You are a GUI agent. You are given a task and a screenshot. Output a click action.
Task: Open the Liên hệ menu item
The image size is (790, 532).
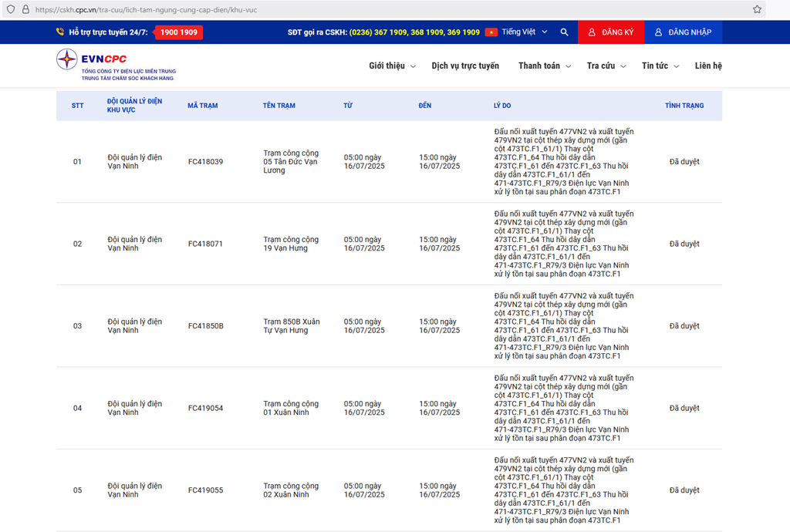[x=708, y=66]
